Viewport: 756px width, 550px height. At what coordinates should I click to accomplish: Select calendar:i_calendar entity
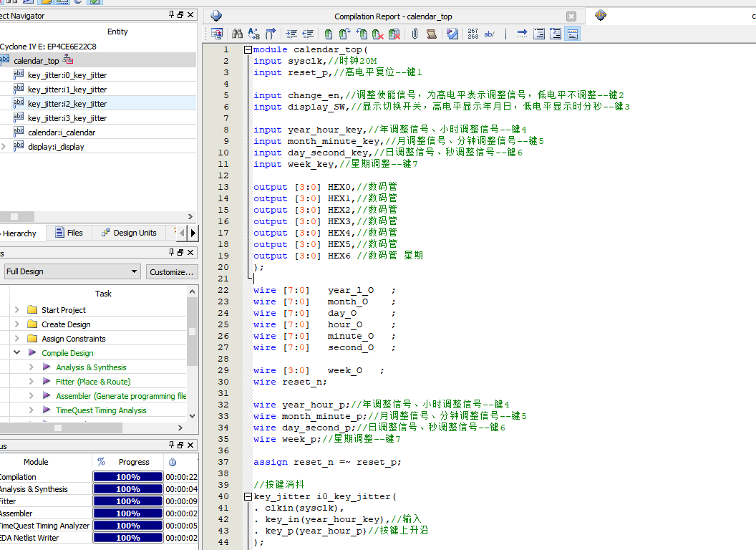(62, 132)
